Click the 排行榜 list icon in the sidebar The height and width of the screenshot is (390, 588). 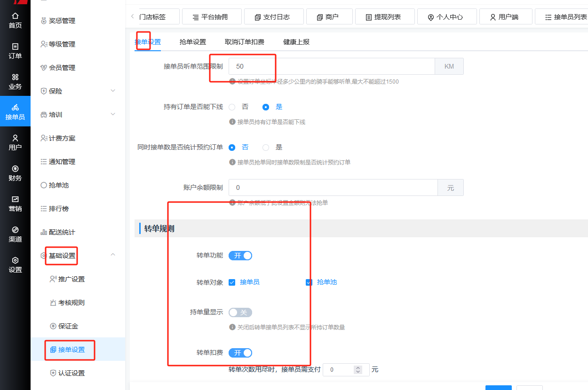pos(44,209)
